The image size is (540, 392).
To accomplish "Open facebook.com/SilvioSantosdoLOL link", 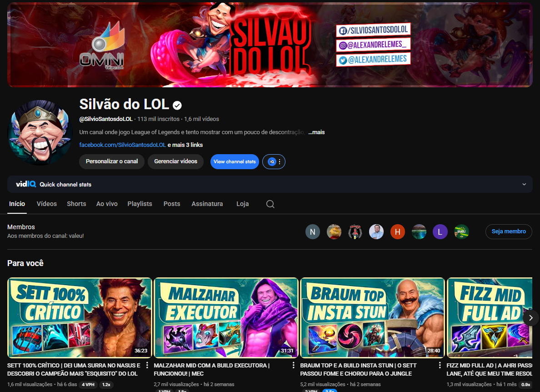I will [123, 145].
